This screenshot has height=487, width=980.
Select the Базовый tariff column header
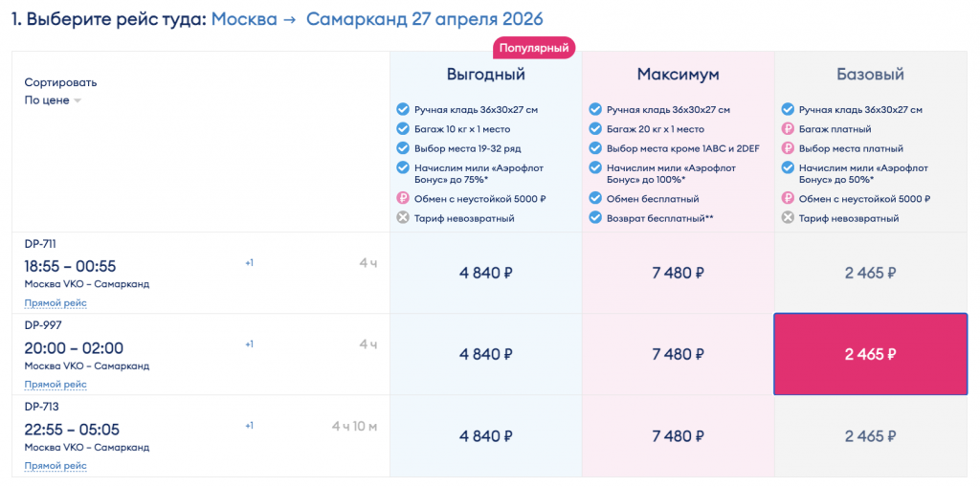[x=870, y=75]
